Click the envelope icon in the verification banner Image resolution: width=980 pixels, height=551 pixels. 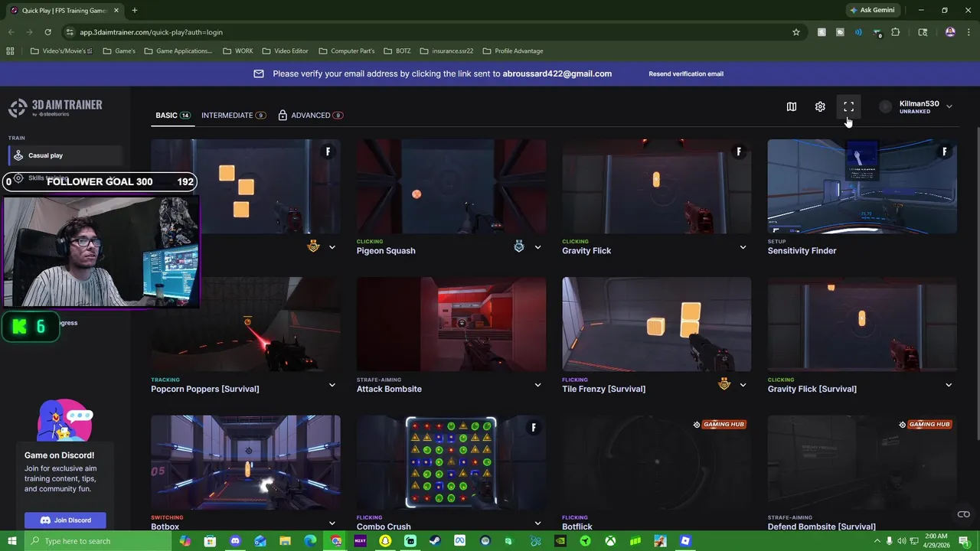[259, 73]
